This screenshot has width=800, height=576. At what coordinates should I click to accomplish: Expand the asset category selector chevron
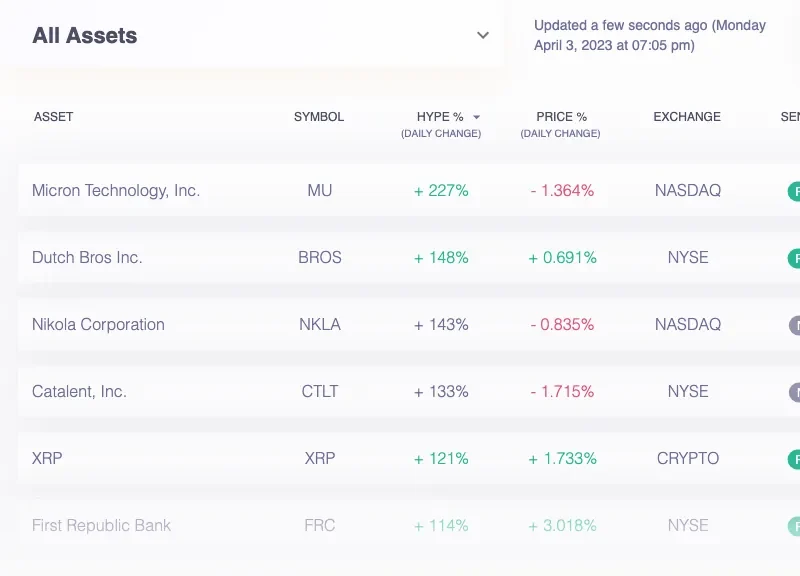coord(483,34)
